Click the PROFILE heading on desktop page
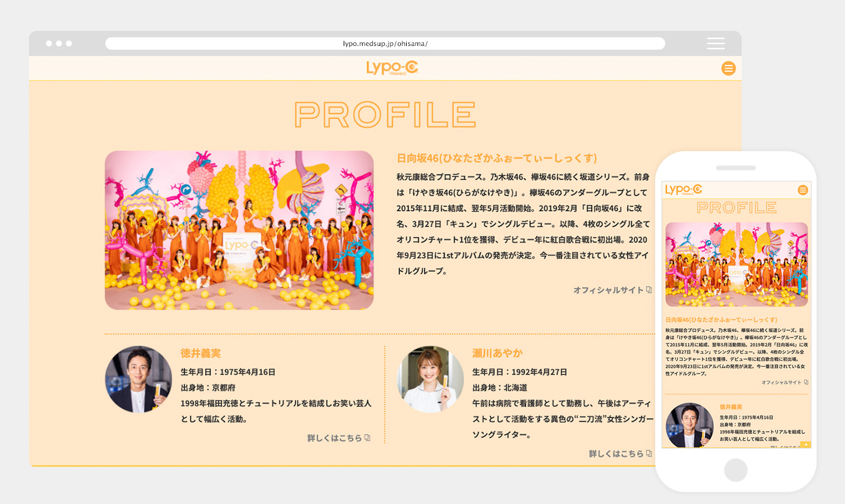 (x=385, y=115)
